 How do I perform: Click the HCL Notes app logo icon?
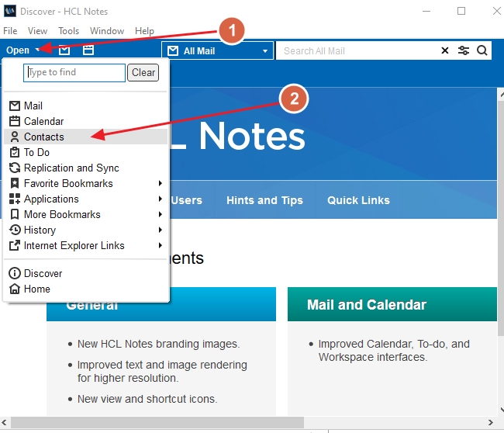[x=10, y=11]
